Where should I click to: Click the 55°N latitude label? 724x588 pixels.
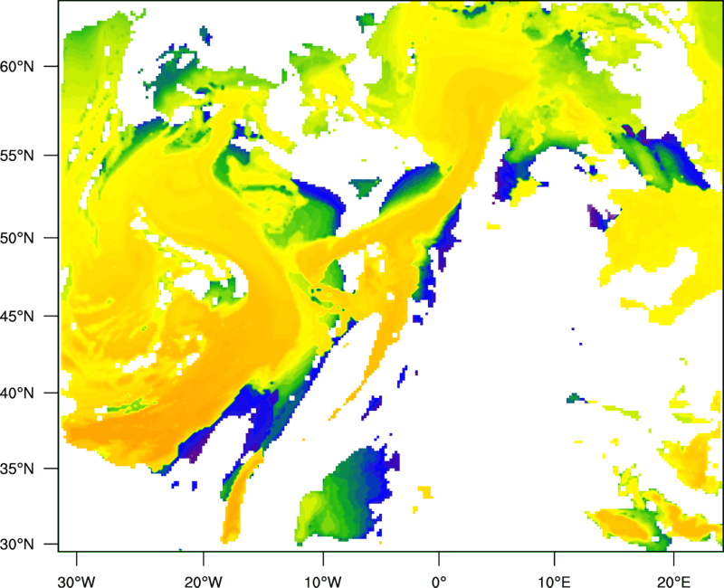(x=17, y=156)
